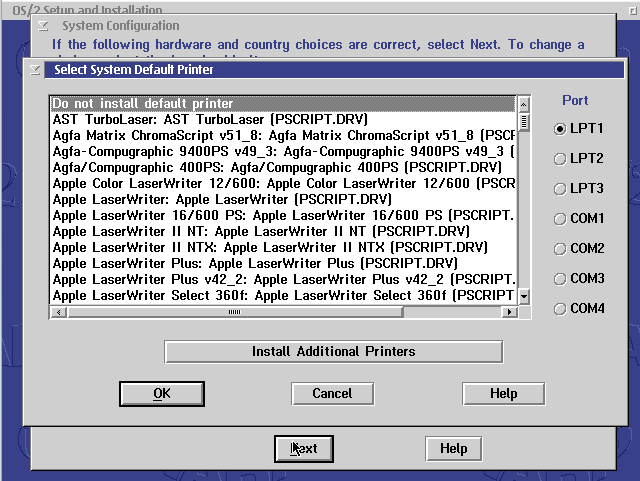640x481 pixels.
Task: Open Help in the printer dialog
Action: [504, 394]
